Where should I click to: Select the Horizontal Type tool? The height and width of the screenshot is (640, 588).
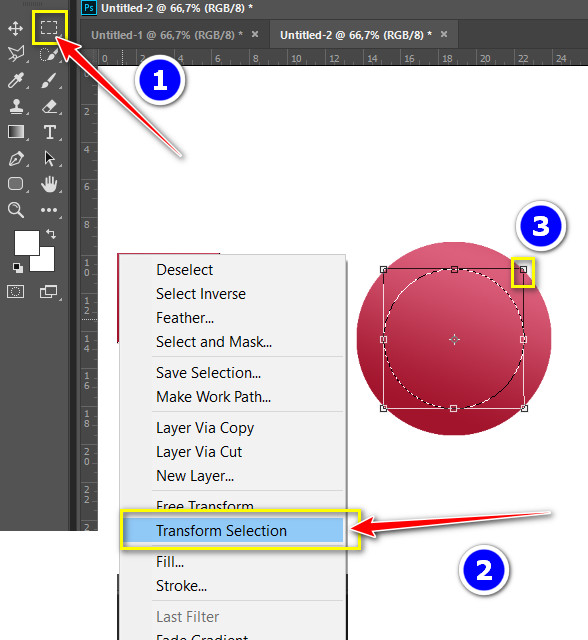tap(50, 132)
